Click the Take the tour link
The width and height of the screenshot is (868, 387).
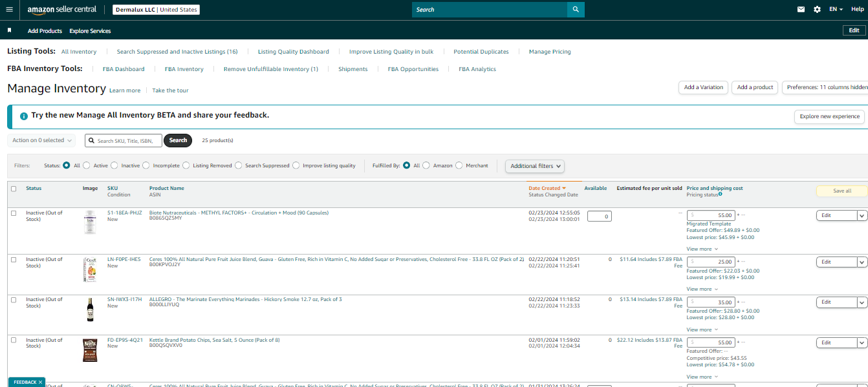coord(170,90)
